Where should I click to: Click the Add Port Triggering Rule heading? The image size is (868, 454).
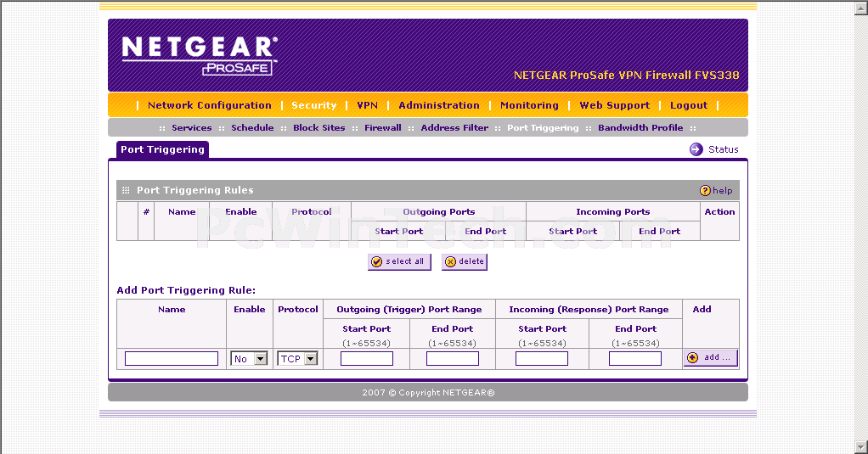[186, 290]
